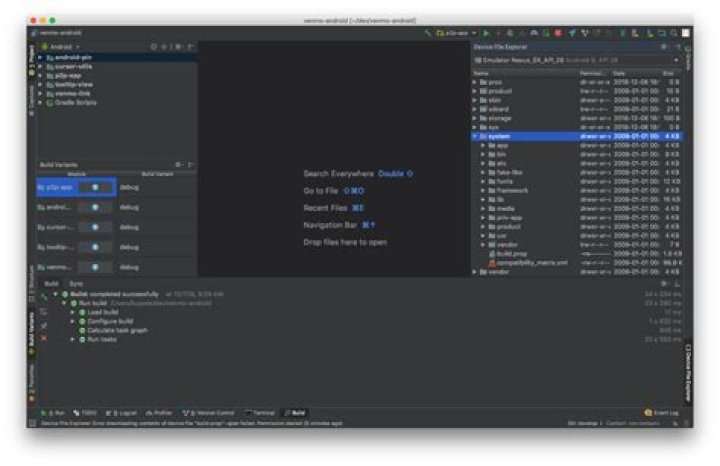Open the Run tool window tab

pos(53,413)
